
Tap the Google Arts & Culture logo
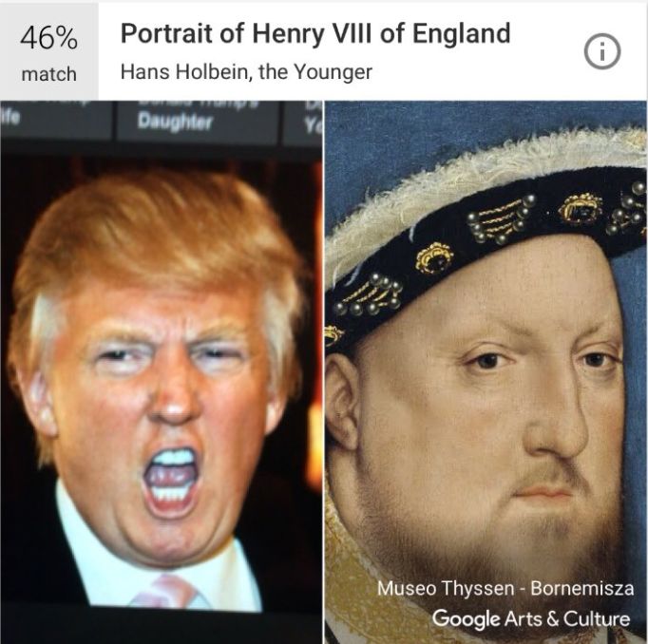point(531,618)
